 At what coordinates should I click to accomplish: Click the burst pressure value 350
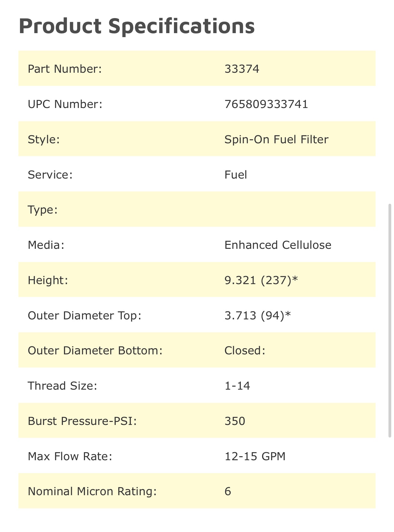click(235, 421)
